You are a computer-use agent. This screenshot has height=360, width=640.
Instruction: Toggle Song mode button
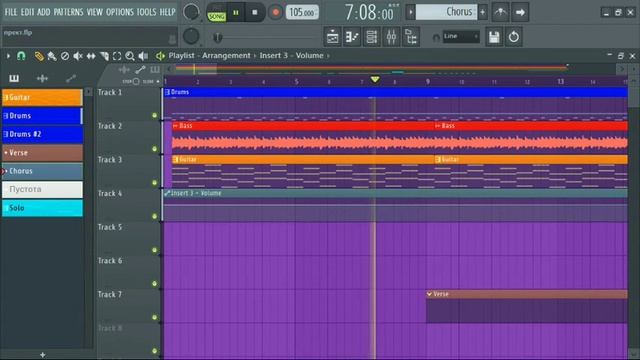216,16
